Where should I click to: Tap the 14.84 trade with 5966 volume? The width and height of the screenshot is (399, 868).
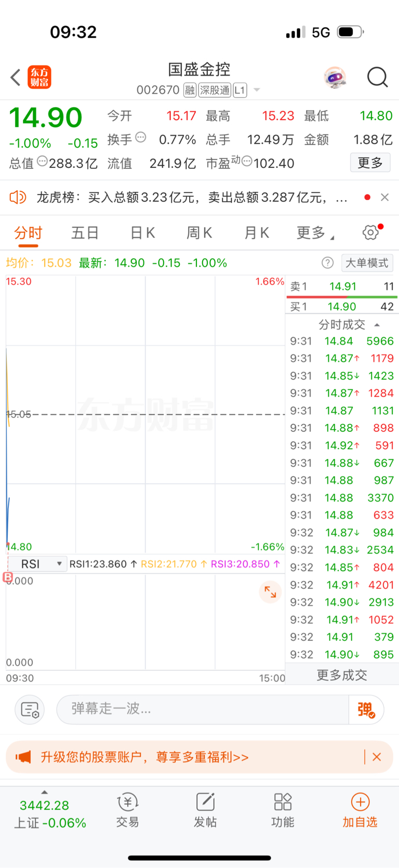click(342, 341)
